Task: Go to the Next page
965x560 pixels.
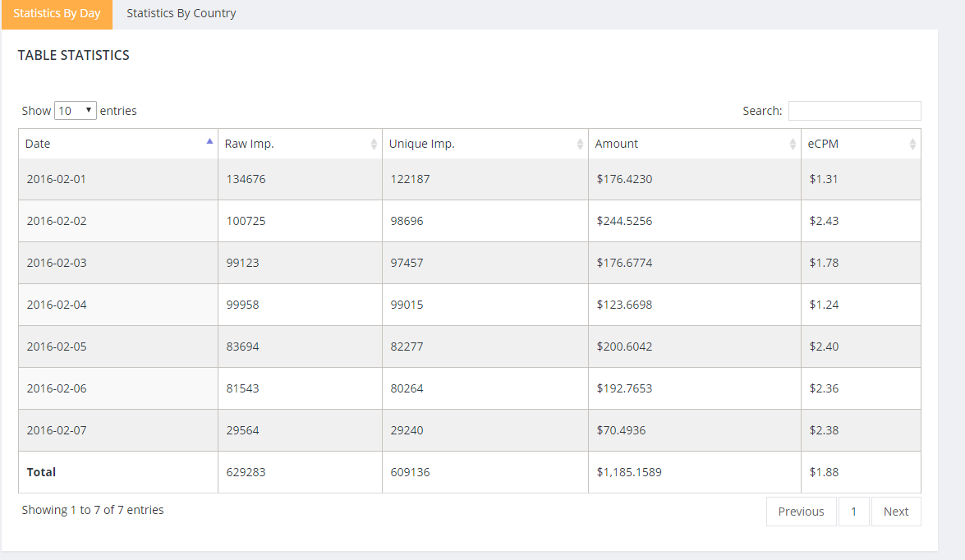Action: coord(896,512)
